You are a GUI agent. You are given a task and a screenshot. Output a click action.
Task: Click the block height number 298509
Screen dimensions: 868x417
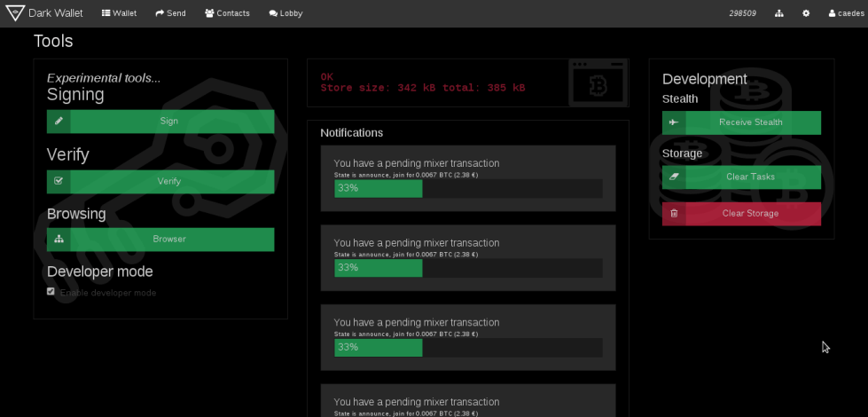tap(742, 13)
